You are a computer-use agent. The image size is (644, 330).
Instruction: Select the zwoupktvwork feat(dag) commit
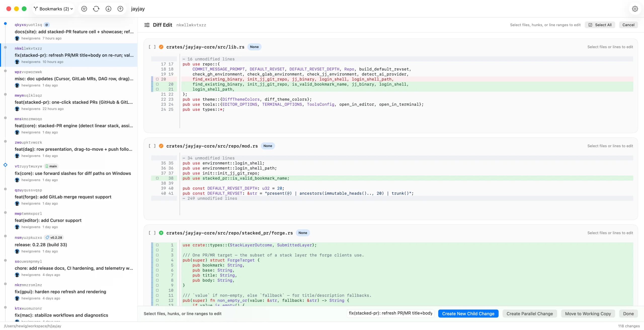(69, 149)
